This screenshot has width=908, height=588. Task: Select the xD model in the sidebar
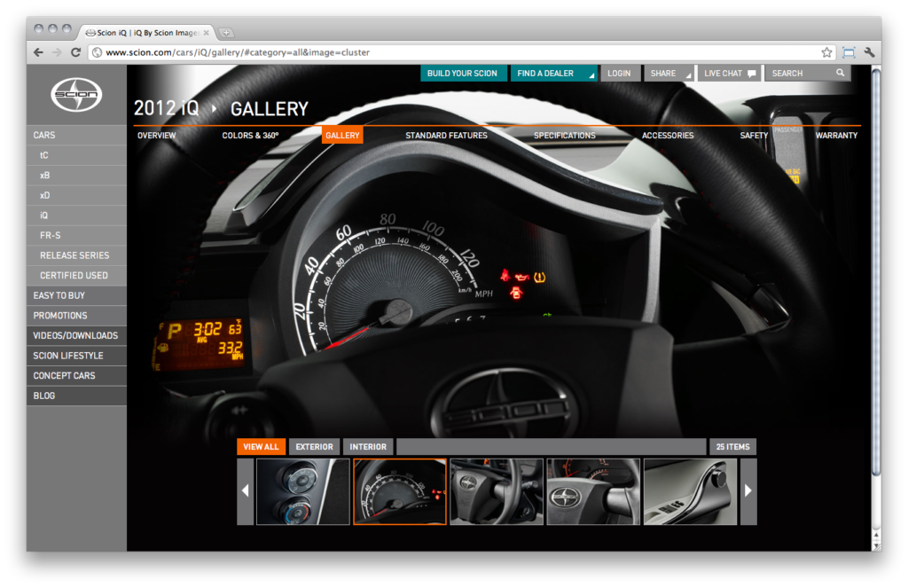[76, 195]
